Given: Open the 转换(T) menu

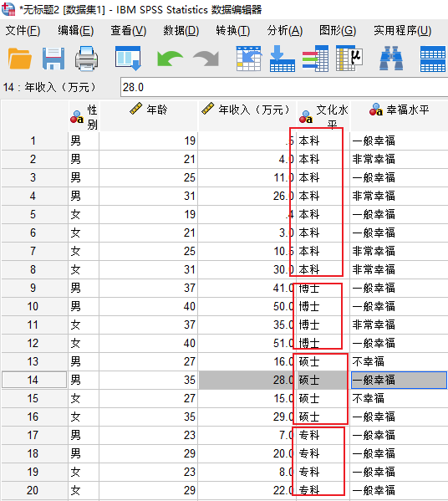Looking at the screenshot, I should coord(233,31).
